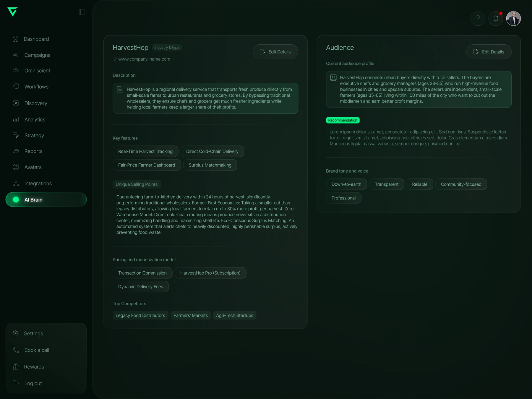Click the HarvestHop description text box
This screenshot has height=399, width=532.
pyautogui.click(x=205, y=98)
